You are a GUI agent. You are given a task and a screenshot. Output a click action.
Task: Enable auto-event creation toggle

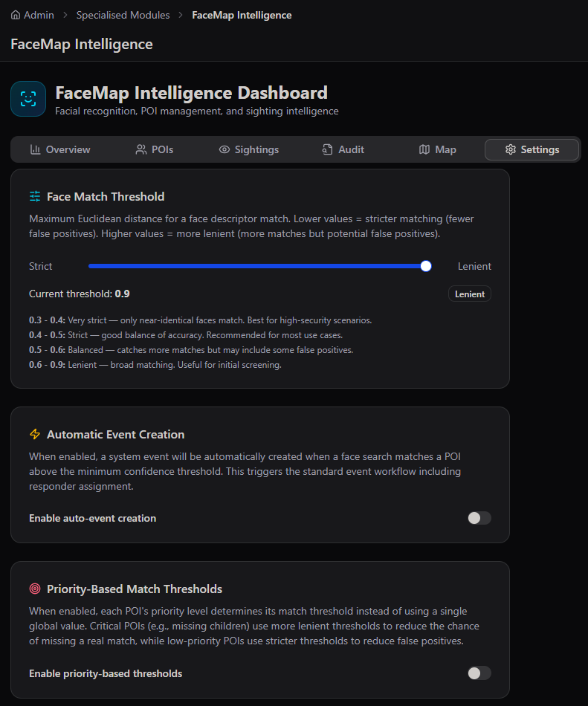[x=479, y=518]
